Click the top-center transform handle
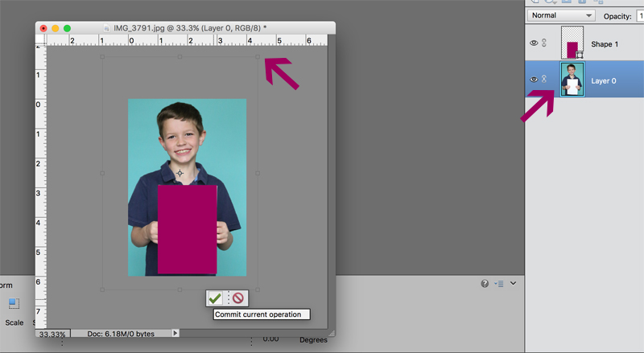Image resolution: width=644 pixels, height=353 pixels. tap(180, 57)
